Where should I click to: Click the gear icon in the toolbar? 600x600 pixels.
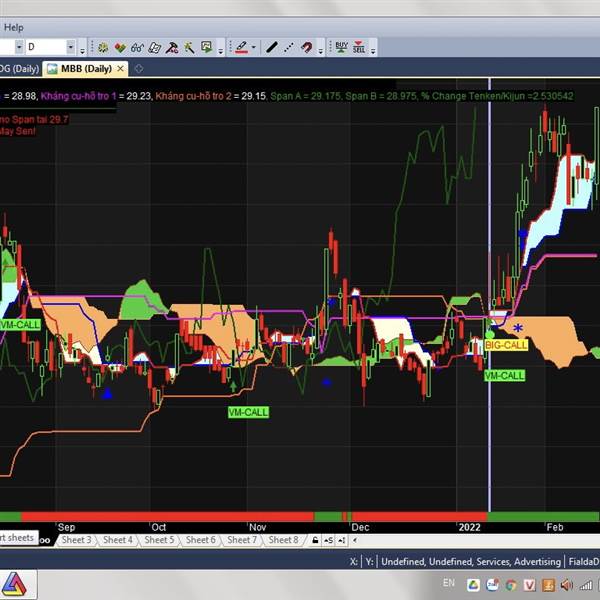point(103,47)
